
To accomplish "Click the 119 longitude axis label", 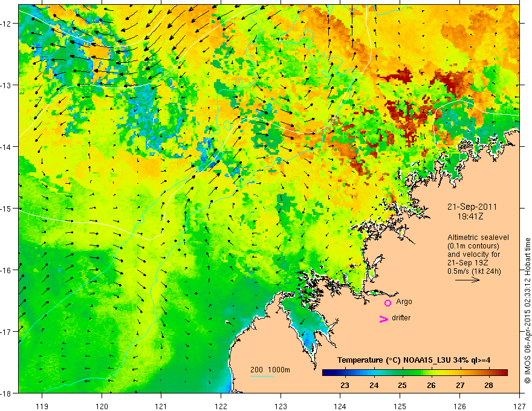I will 42,406.
